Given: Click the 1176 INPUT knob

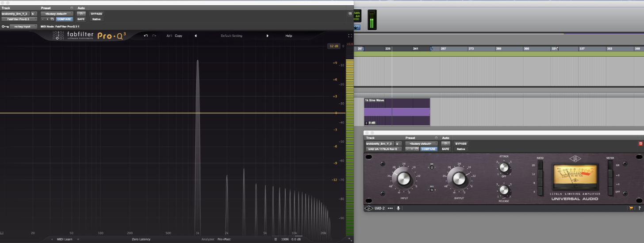Looking at the screenshot, I should click(x=404, y=179).
